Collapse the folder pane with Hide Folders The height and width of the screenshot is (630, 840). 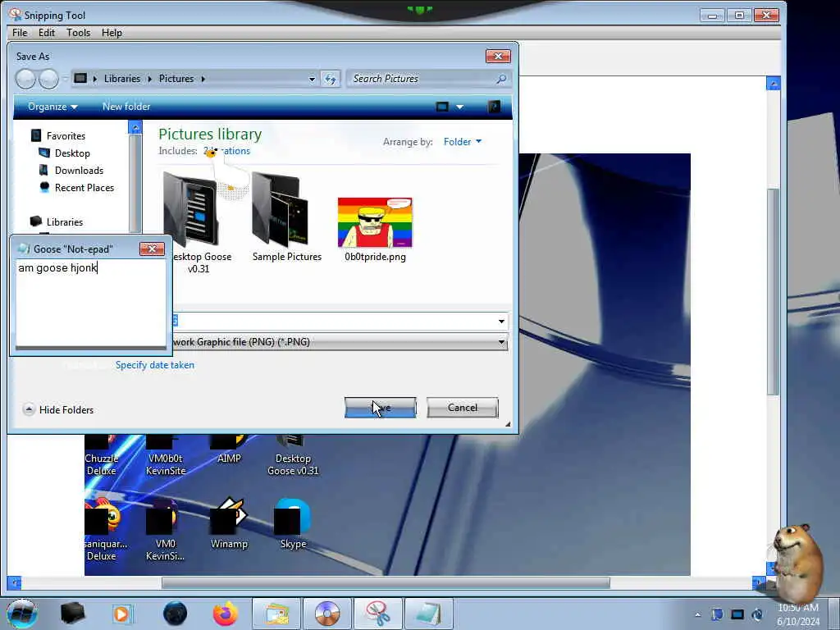click(x=58, y=410)
